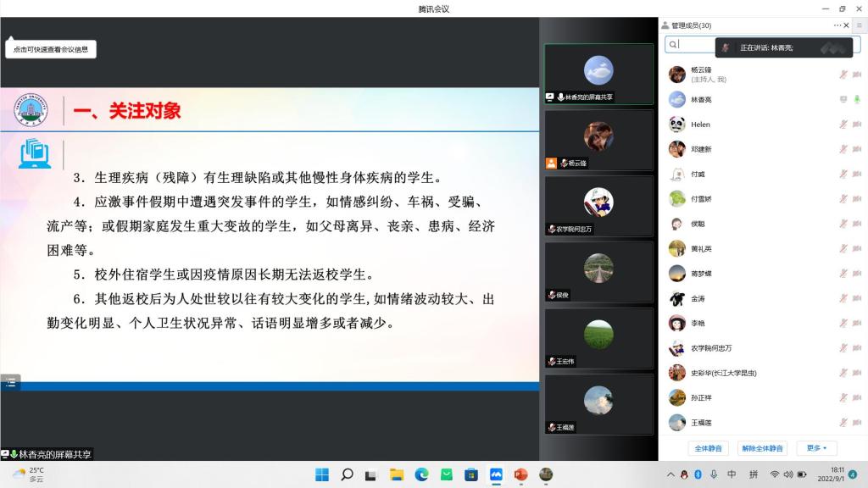The height and width of the screenshot is (488, 868).
Task: Click the 全体静音 mute-all button
Action: tap(709, 448)
